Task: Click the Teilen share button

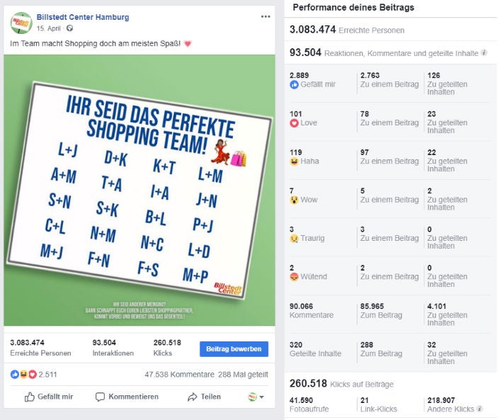Action: [x=204, y=397]
